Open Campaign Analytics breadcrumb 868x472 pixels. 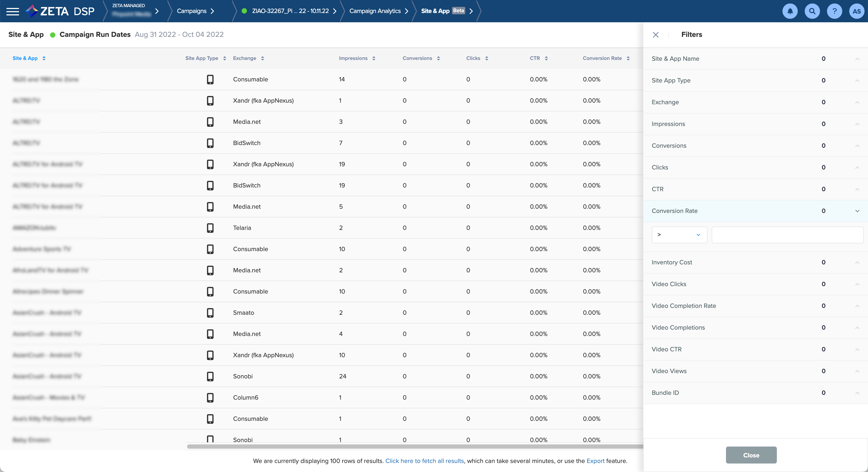(375, 11)
